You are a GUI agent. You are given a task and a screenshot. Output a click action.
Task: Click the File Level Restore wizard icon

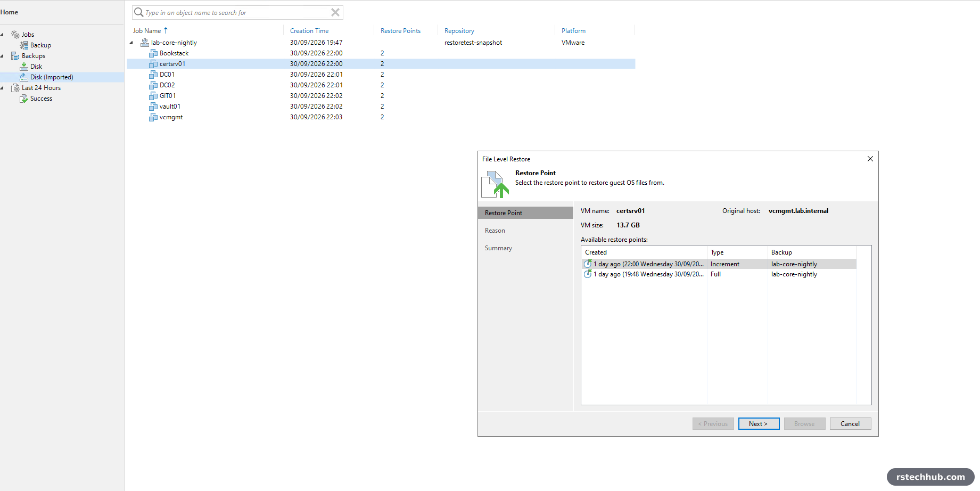click(495, 184)
